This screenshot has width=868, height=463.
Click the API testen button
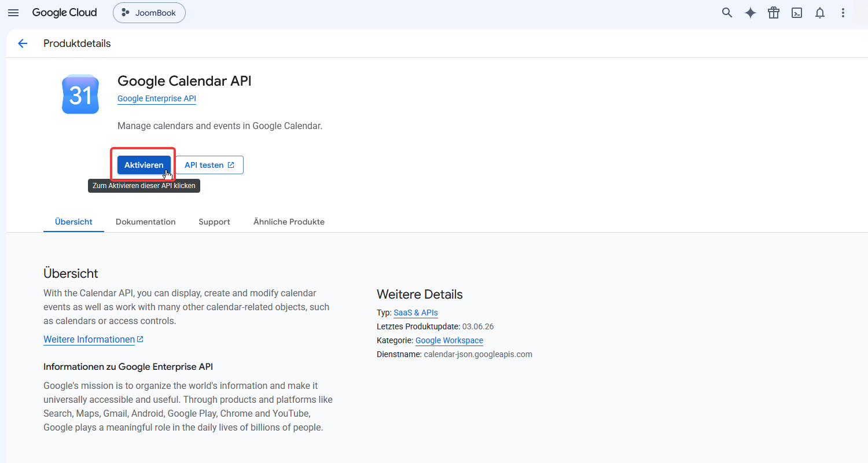click(x=209, y=165)
